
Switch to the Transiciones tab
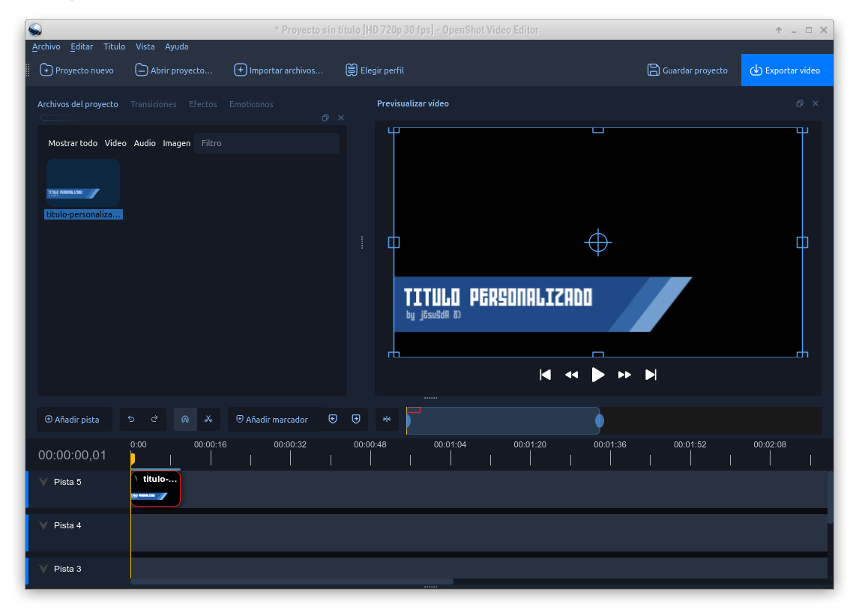(154, 104)
